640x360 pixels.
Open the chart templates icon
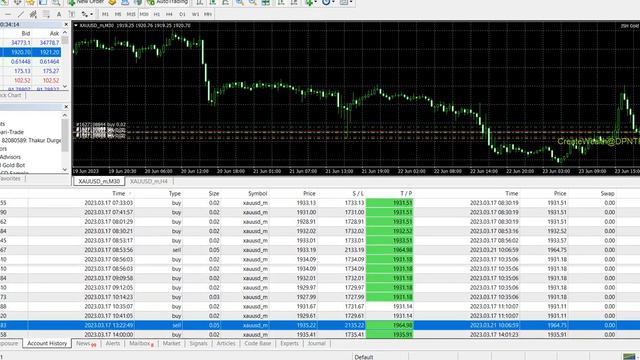coord(344,2)
